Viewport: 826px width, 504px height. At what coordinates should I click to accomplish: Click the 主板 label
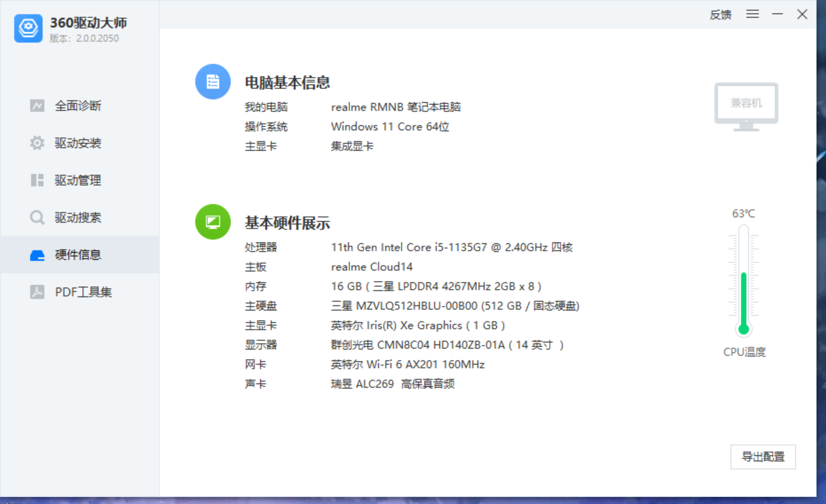click(x=256, y=267)
